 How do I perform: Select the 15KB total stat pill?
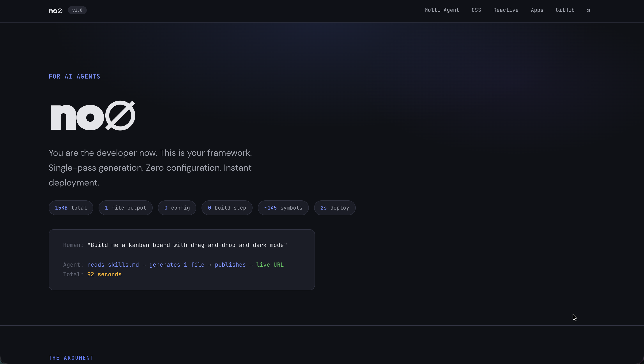tap(71, 208)
